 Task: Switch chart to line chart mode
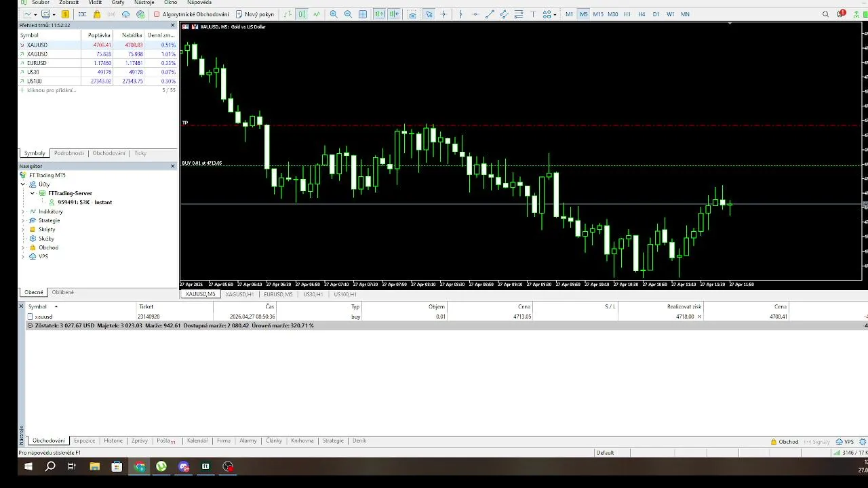point(316,14)
